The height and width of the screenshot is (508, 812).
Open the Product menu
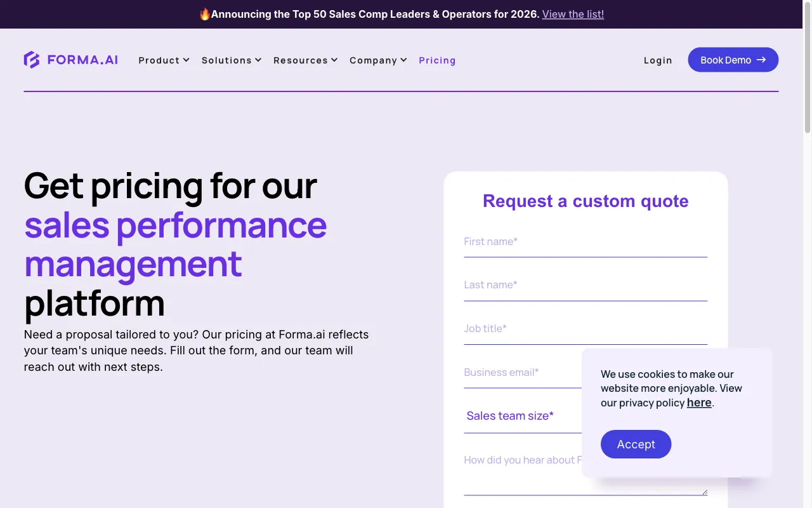(164, 60)
